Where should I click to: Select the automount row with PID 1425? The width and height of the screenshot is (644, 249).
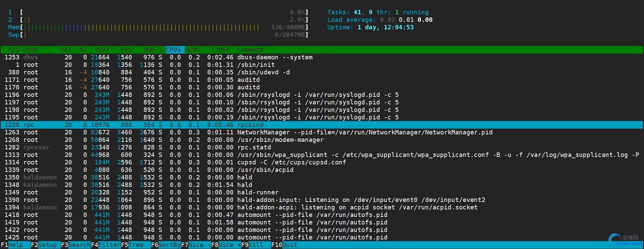coord(322,237)
